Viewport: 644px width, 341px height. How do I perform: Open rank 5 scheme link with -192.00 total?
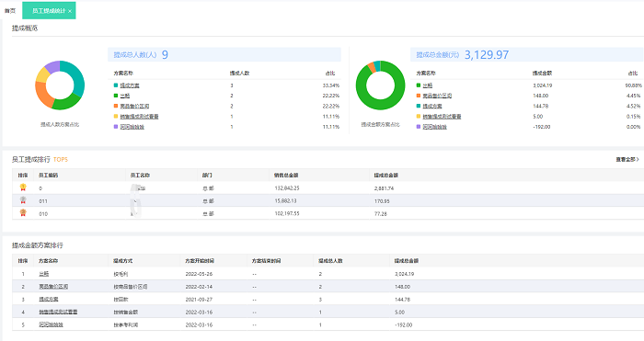[51, 324]
